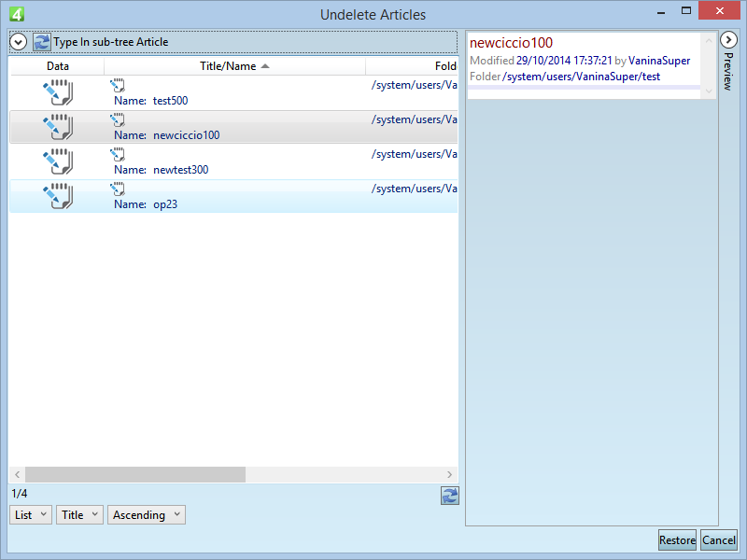Viewport: 747px width, 560px height.
Task: Click the green 4 application icon in title bar
Action: pyautogui.click(x=17, y=14)
